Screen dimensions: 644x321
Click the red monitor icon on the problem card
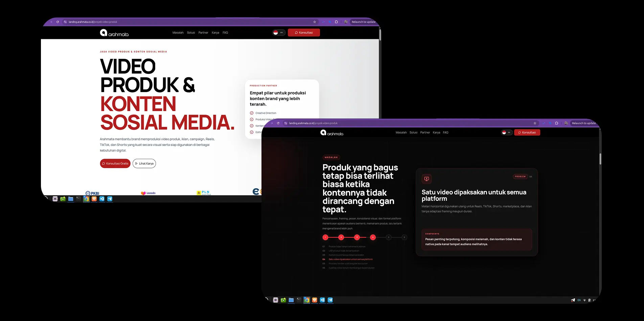coord(427,179)
